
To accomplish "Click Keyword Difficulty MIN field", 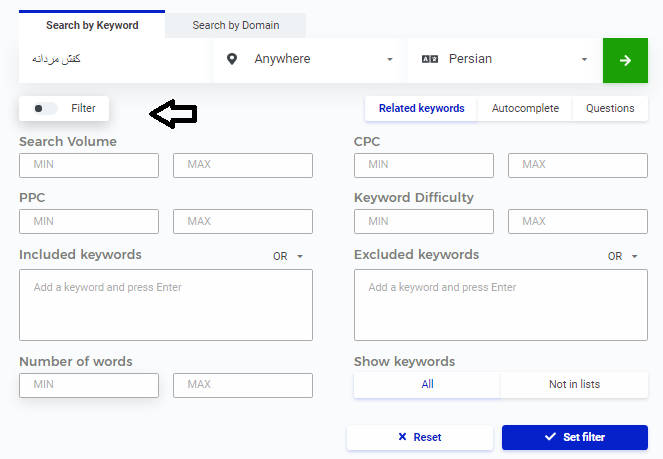I will tap(424, 221).
